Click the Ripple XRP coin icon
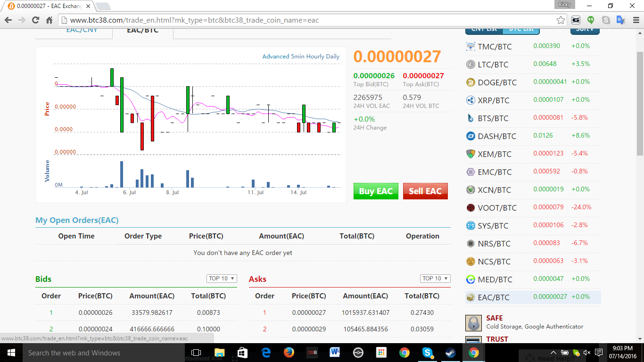This screenshot has height=362, width=644. coord(470,100)
